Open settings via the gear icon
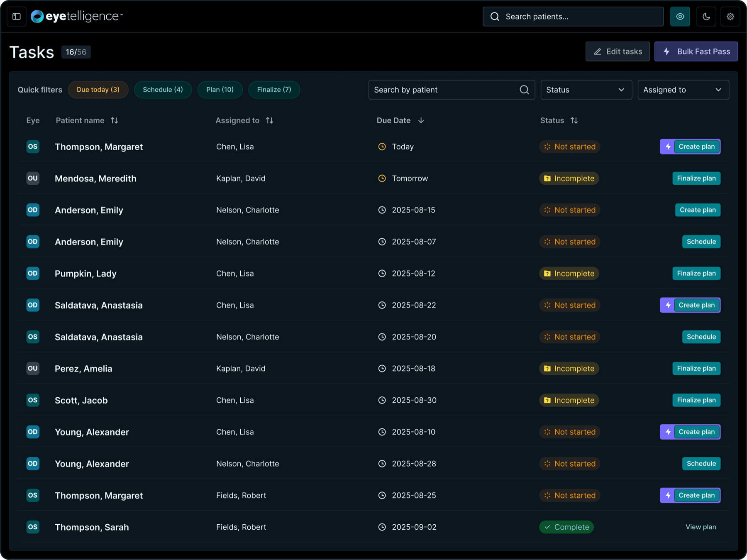747x560 pixels. (x=730, y=17)
